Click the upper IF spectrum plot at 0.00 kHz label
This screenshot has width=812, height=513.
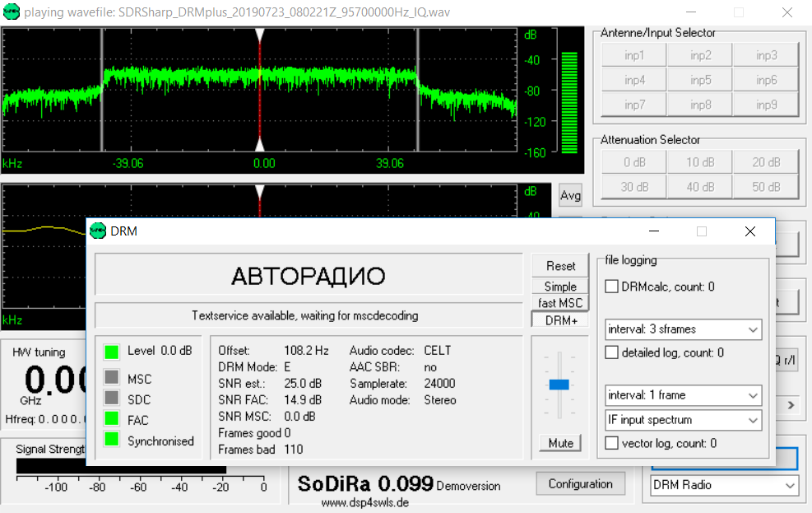[x=264, y=164]
